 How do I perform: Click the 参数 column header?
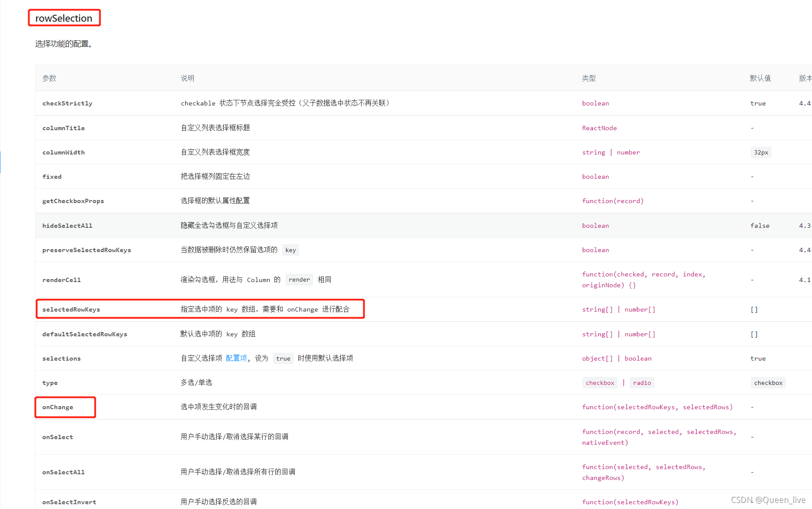(x=49, y=78)
